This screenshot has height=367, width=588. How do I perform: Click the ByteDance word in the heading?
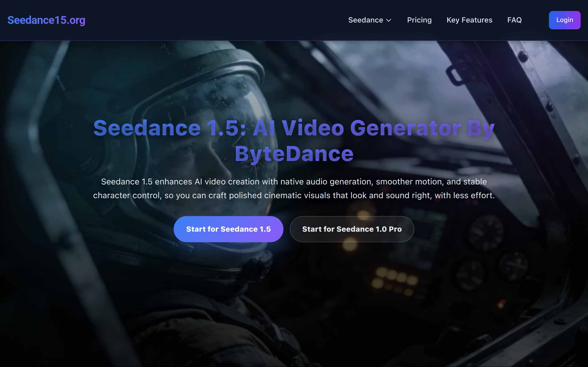click(x=294, y=154)
